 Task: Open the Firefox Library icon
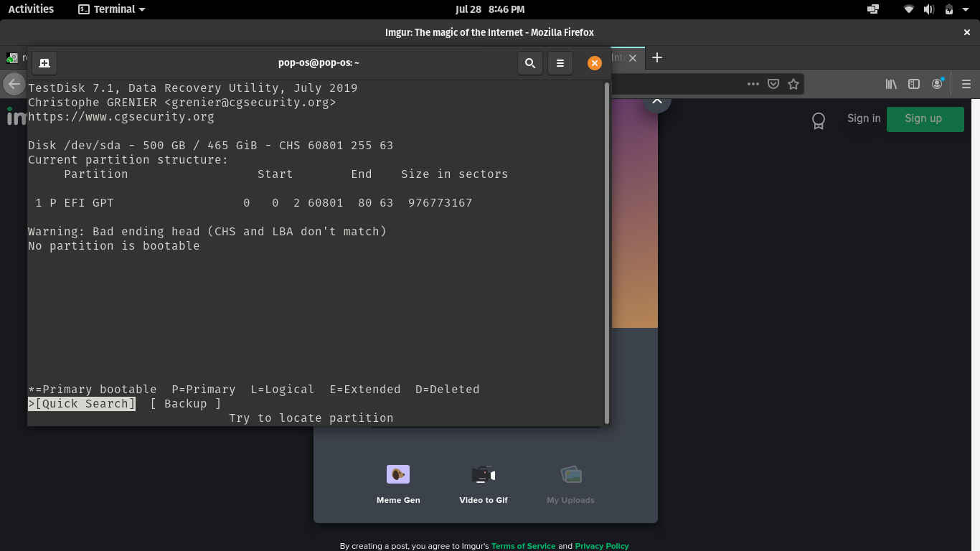click(x=891, y=84)
